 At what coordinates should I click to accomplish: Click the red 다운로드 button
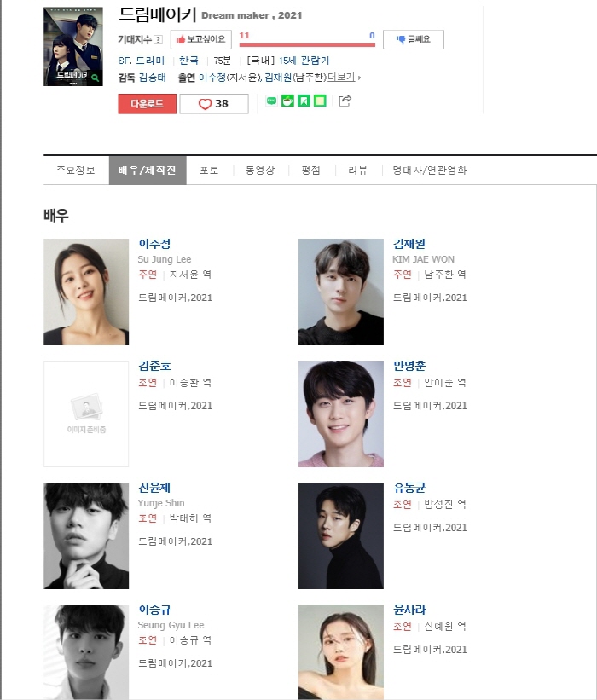[x=147, y=103]
